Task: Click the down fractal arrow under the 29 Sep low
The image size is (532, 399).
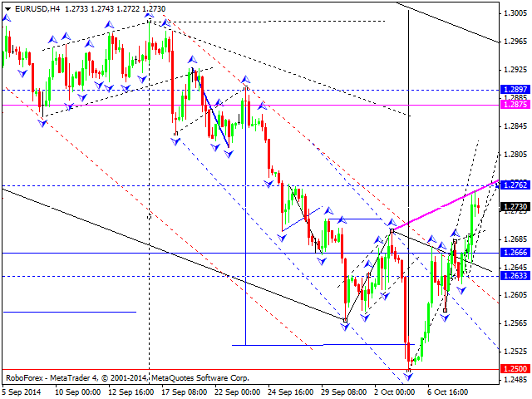Action: pyautogui.click(x=346, y=325)
